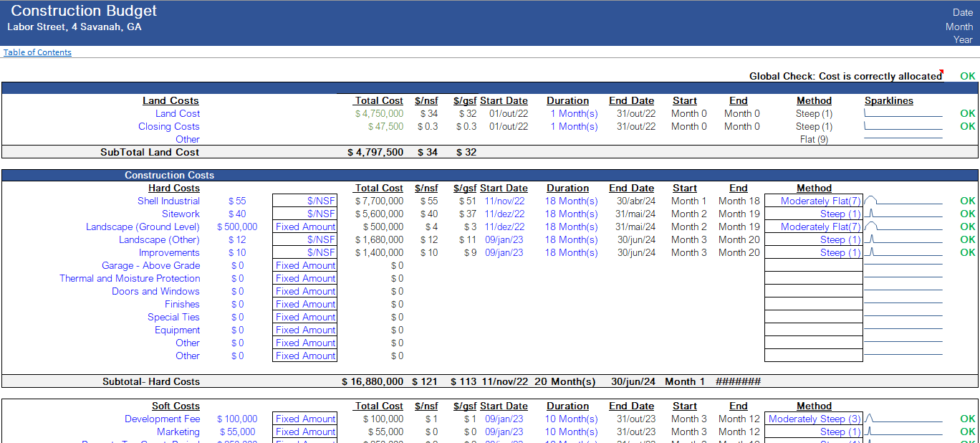Image resolution: width=980 pixels, height=443 pixels.
Task: Select the Thermal and Moisture Protection label
Action: (130, 279)
